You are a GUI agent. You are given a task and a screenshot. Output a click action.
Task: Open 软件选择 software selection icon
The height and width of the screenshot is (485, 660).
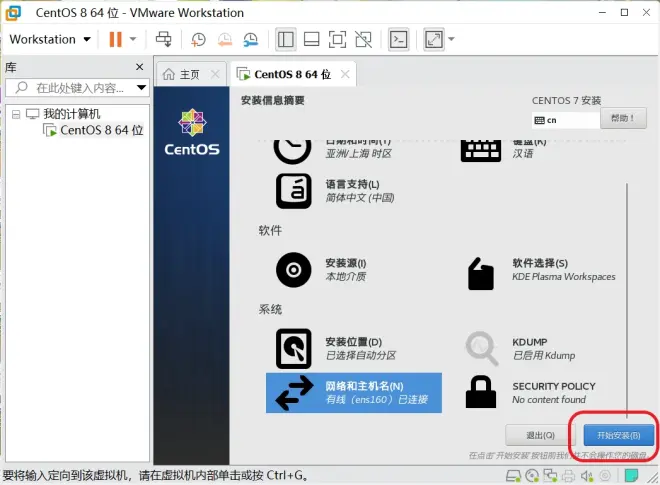[x=481, y=274]
